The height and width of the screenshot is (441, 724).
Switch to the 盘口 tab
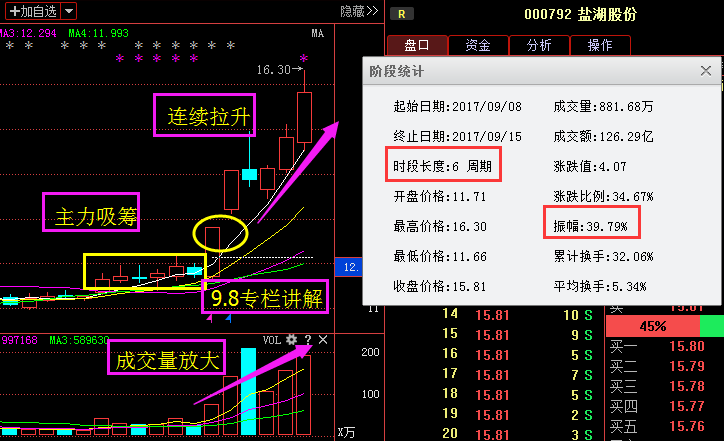click(416, 45)
